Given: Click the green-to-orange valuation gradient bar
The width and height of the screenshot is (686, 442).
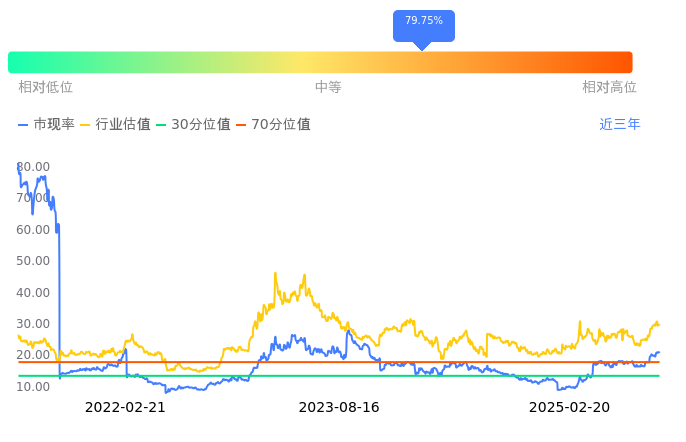Looking at the screenshot, I should point(320,62).
